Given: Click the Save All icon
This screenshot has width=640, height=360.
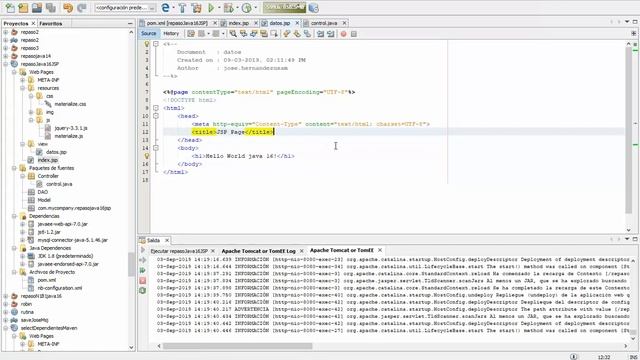Looking at the screenshot, I should coord(51,8).
